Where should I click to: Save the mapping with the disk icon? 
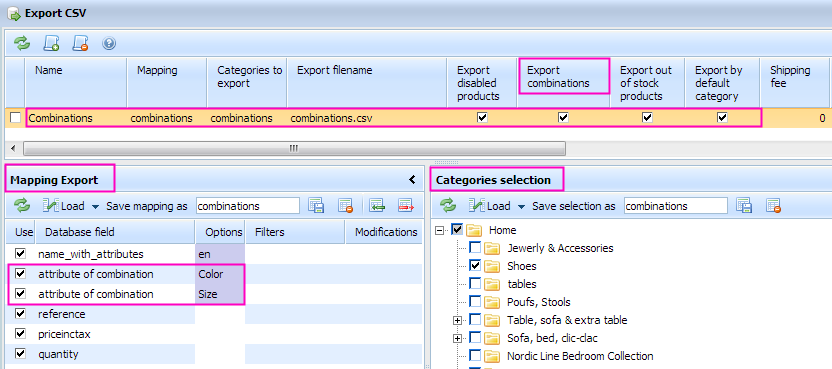[316, 205]
